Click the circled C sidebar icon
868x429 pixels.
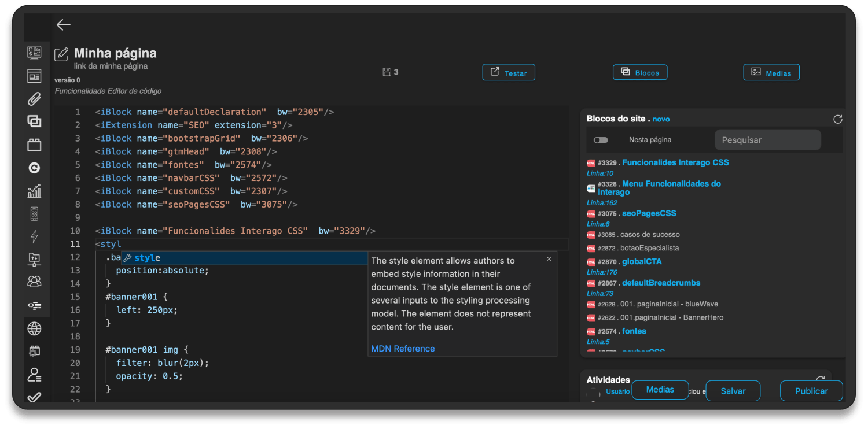click(x=34, y=168)
